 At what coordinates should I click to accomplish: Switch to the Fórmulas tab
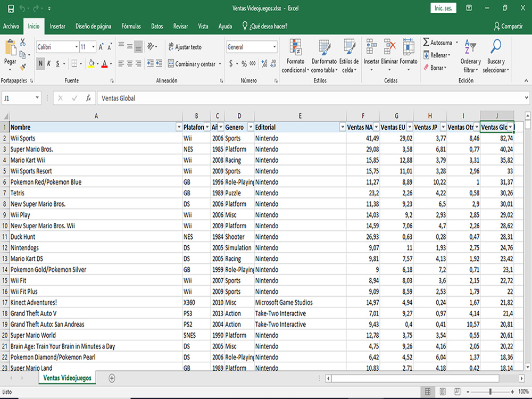click(x=131, y=26)
